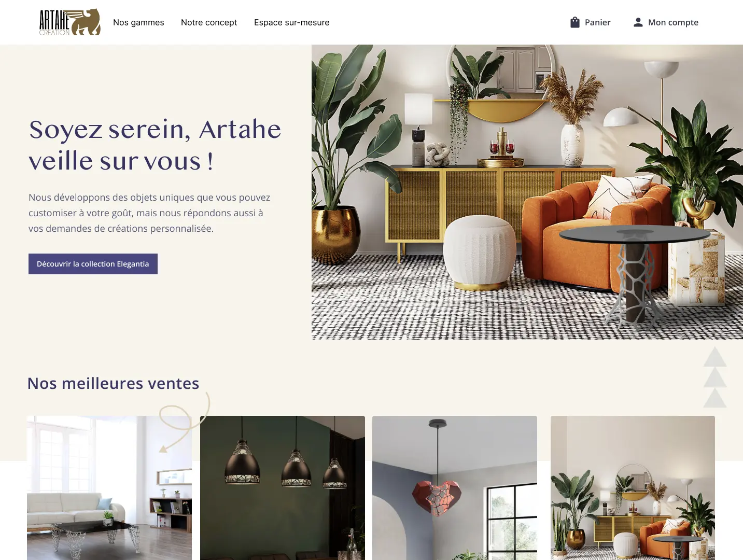Click the hero description paragraph

coord(149,213)
